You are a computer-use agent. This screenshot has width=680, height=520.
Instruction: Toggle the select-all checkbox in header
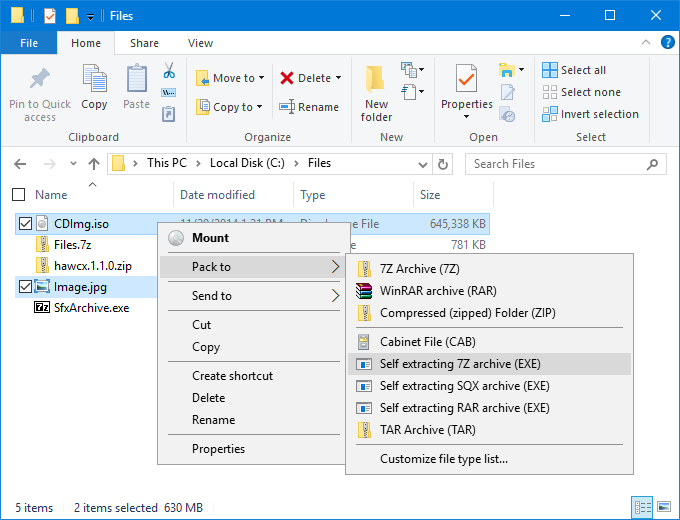click(x=18, y=195)
